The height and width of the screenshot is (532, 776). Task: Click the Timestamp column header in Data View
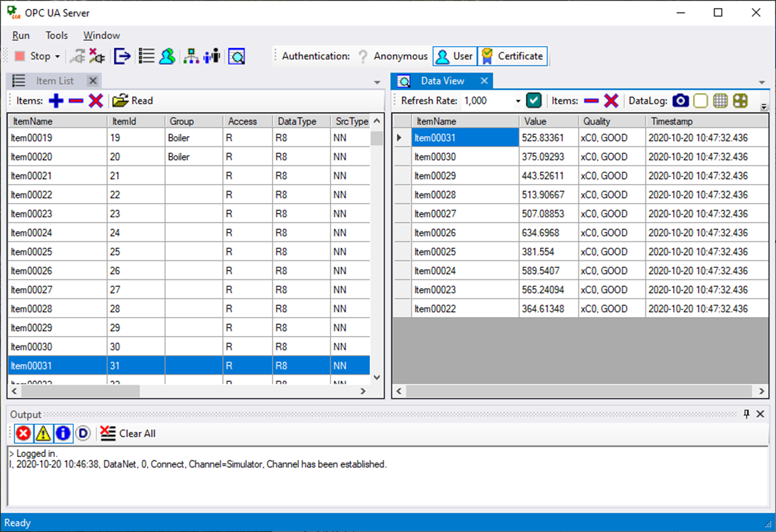[x=707, y=121]
